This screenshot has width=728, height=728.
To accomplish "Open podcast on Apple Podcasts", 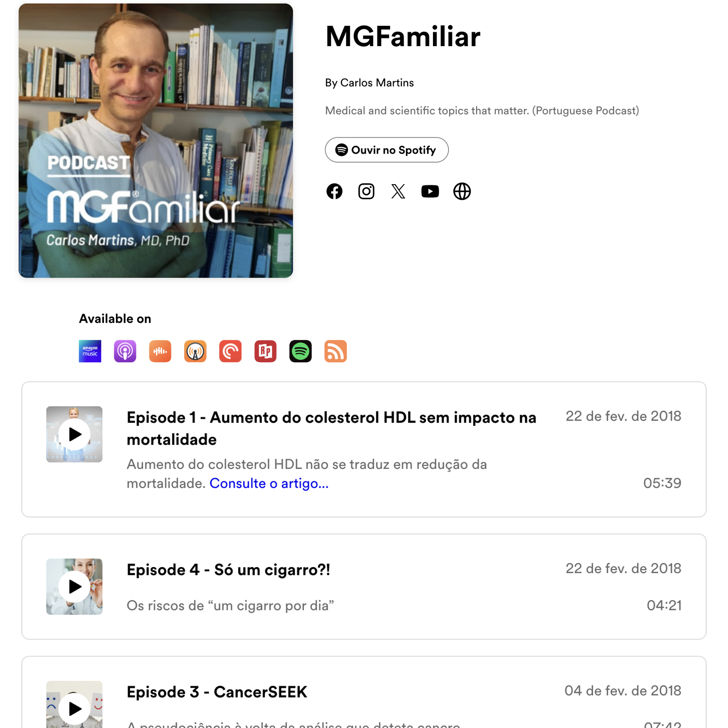I will click(125, 351).
